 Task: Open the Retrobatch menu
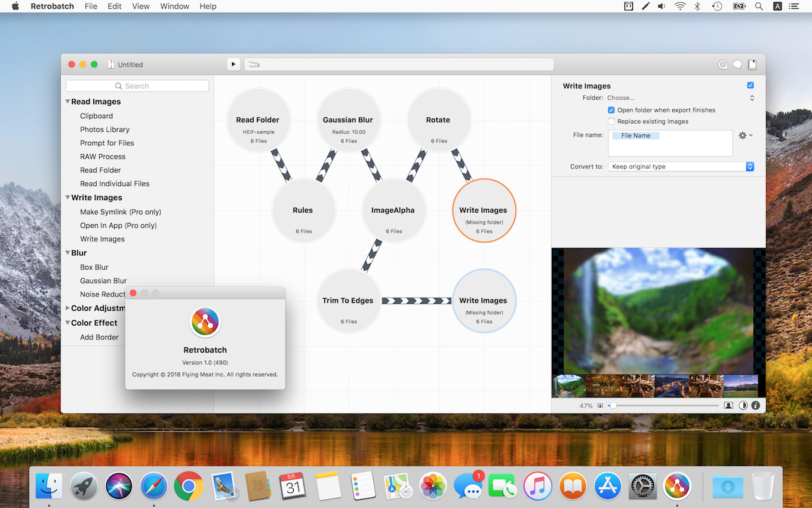pos(53,6)
